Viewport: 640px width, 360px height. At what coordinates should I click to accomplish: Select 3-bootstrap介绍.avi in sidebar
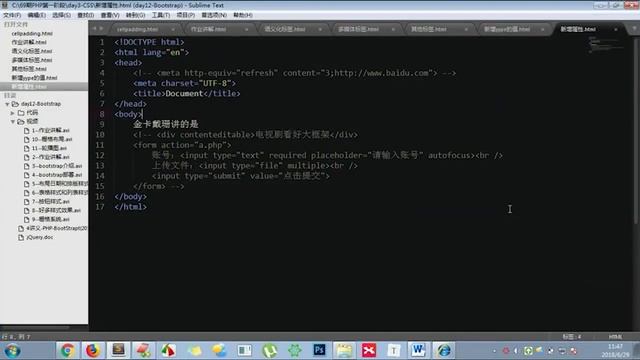(57, 166)
